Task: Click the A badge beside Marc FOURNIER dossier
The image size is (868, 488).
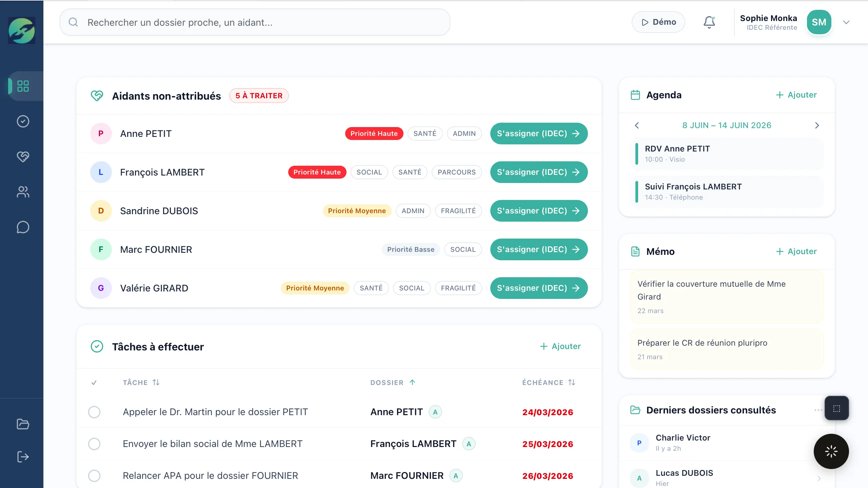Action: coord(456,476)
